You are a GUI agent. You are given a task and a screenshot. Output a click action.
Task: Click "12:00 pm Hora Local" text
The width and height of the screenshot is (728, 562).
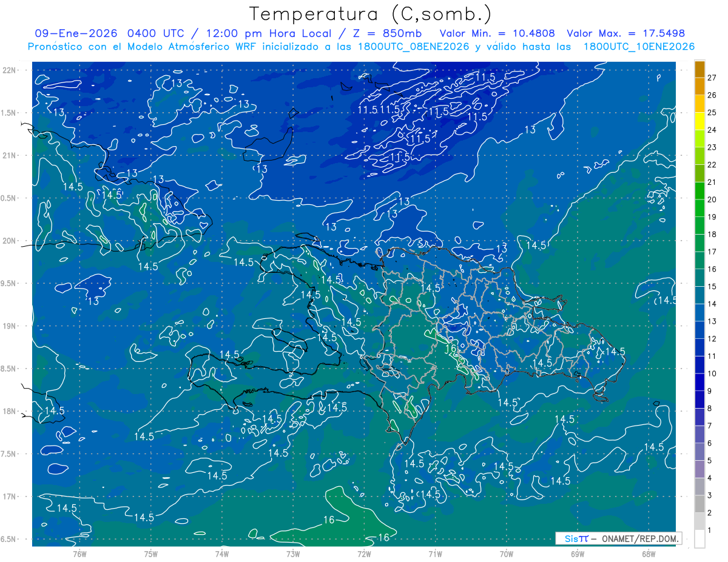pyautogui.click(x=269, y=33)
